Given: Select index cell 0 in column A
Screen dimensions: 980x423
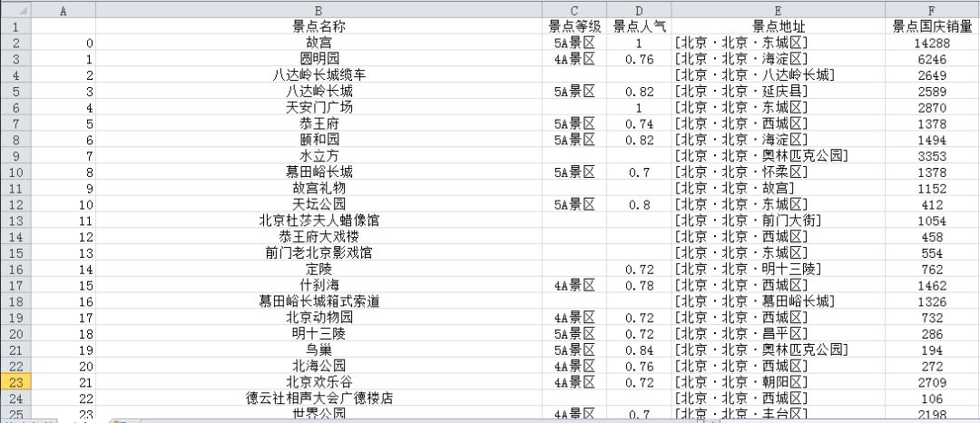Looking at the screenshot, I should (x=64, y=43).
